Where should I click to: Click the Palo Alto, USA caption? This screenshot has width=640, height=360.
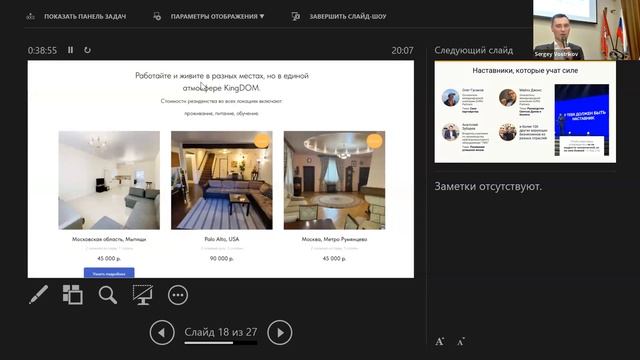coord(222,239)
